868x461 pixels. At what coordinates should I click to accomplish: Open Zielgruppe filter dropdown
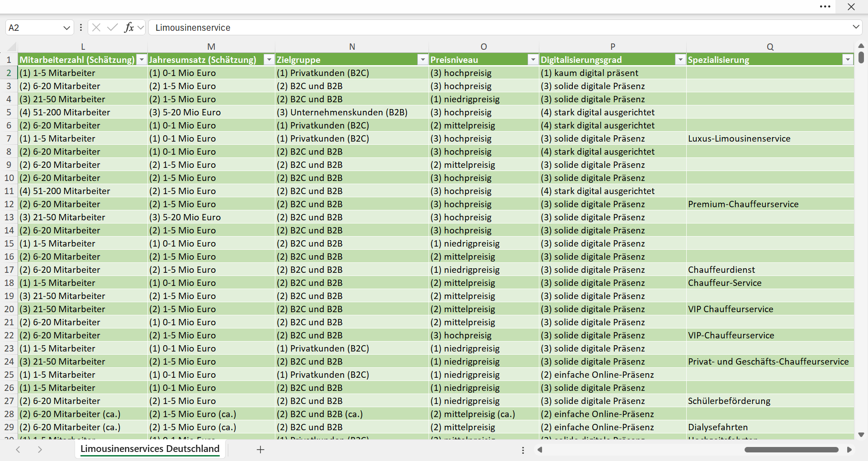[423, 60]
